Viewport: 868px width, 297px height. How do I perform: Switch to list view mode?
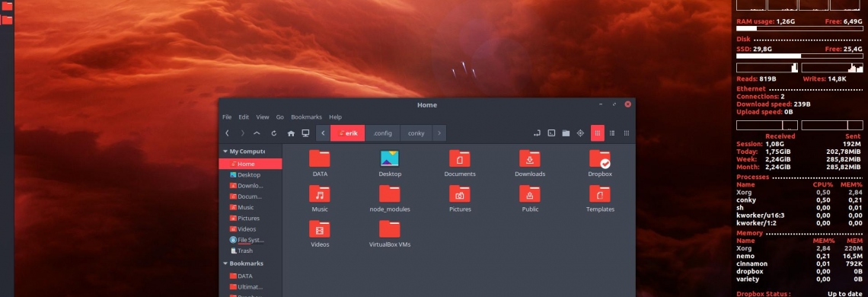click(611, 133)
